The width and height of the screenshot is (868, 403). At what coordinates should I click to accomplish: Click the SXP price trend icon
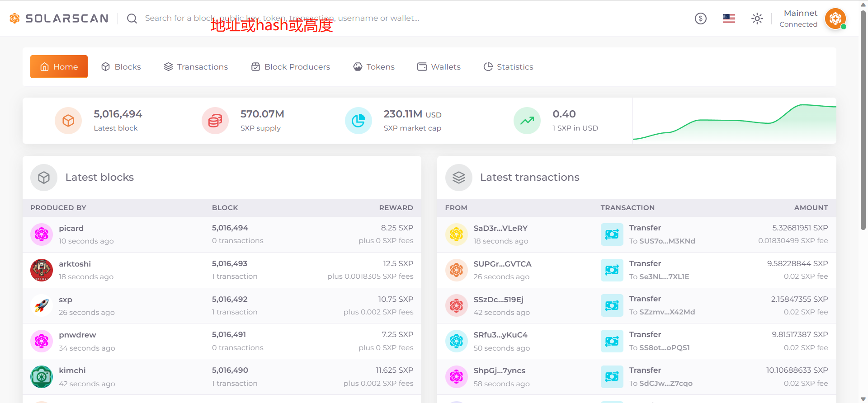tap(527, 121)
